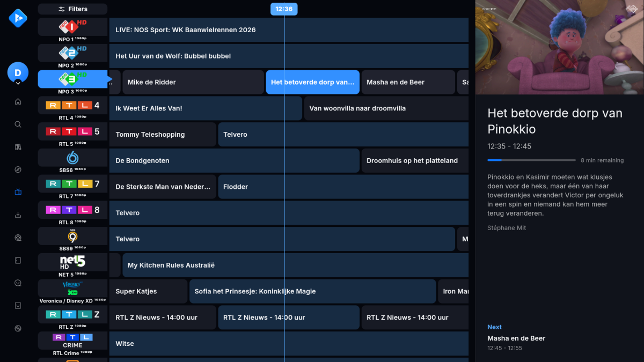Viewport: 644px width, 362px height.
Task: Open the Downloads tray icon
Action: [18, 215]
